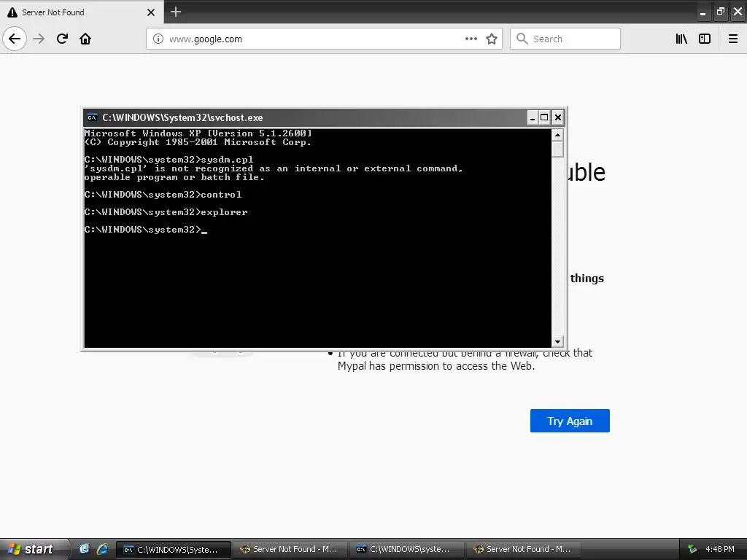Click the www.google.com address bar
The image size is (747, 560).
[324, 39]
